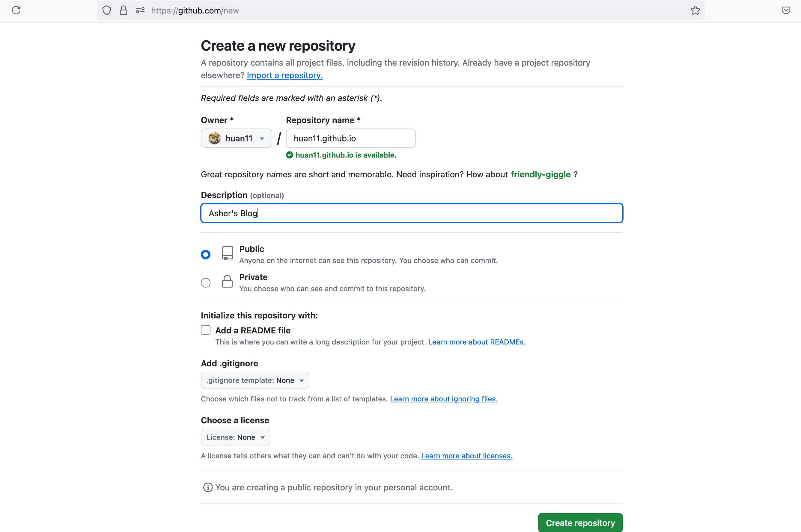Click the green availability checkmark icon
The width and height of the screenshot is (801, 532).
(x=289, y=155)
